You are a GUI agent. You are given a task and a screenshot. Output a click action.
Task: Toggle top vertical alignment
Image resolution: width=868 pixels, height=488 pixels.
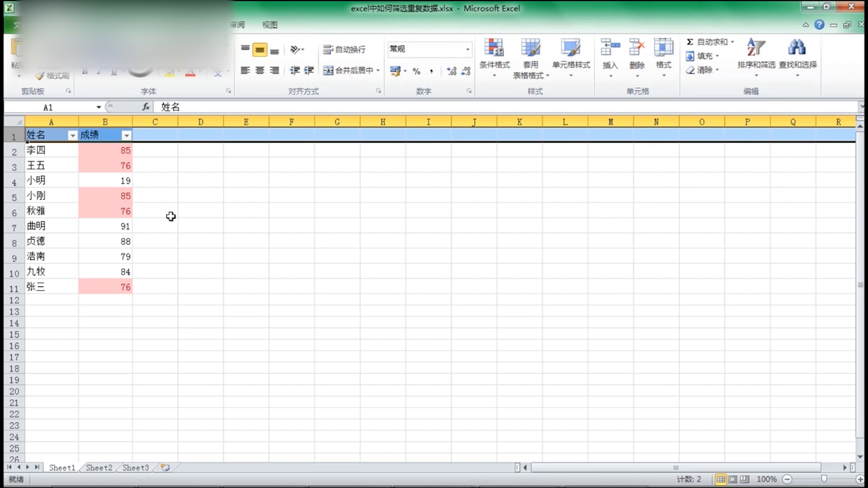pos(245,49)
